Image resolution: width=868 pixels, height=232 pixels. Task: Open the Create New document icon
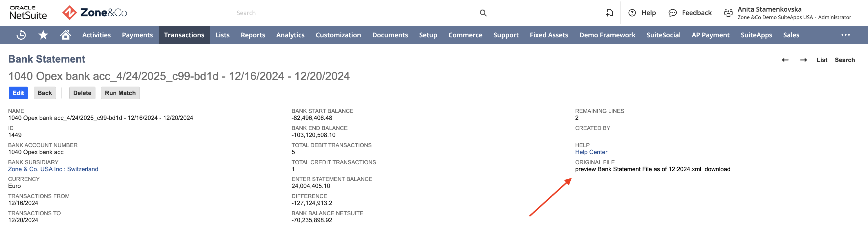click(609, 13)
